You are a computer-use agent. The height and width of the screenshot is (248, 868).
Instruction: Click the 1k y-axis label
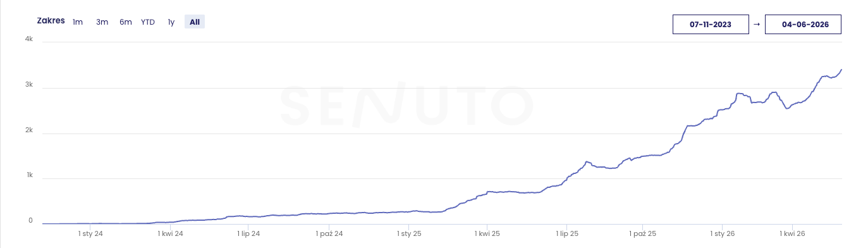pos(29,175)
